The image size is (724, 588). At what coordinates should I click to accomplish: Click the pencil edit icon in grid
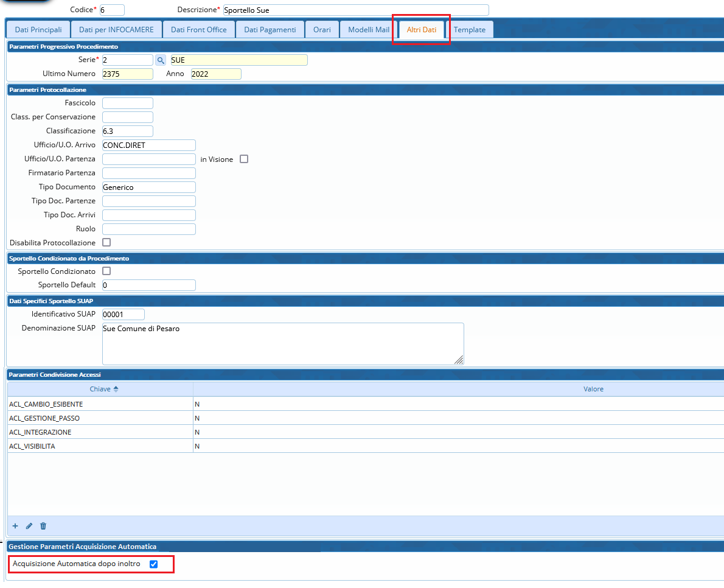[29, 526]
